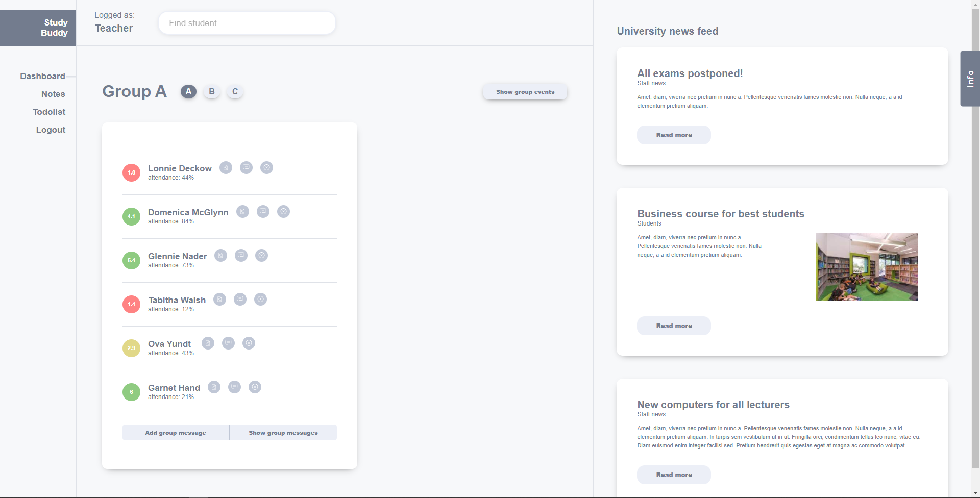Open Notes in the sidebar
Screen dimensions: 980x498
53,94
